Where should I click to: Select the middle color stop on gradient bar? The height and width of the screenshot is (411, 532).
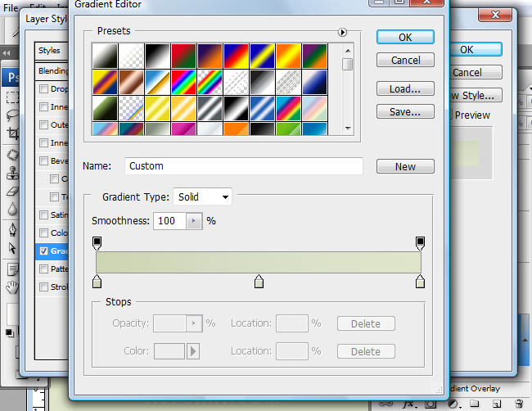pyautogui.click(x=259, y=282)
